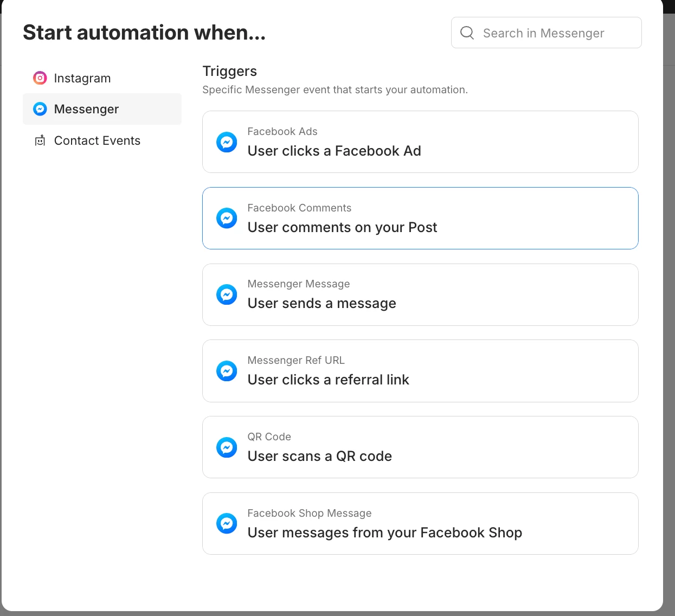Click the Contact Events robot icon
The image size is (675, 616).
[x=40, y=141]
